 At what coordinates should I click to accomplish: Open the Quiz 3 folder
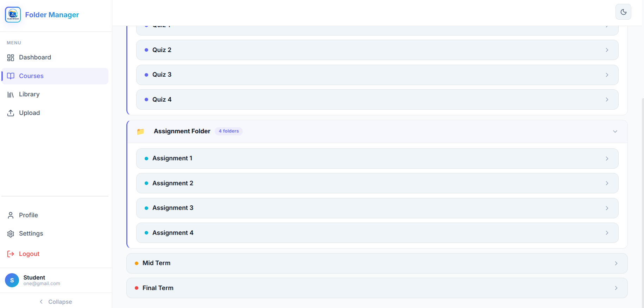pyautogui.click(x=377, y=75)
